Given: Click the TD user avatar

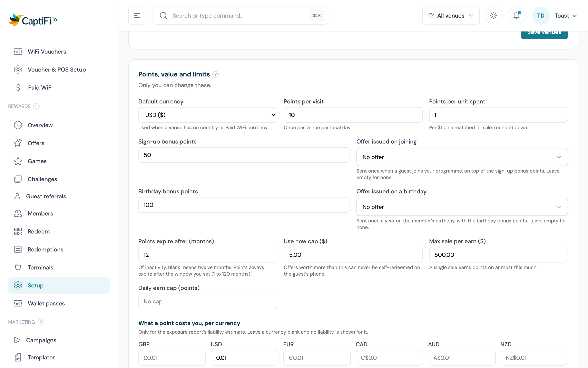Looking at the screenshot, I should coord(541,16).
